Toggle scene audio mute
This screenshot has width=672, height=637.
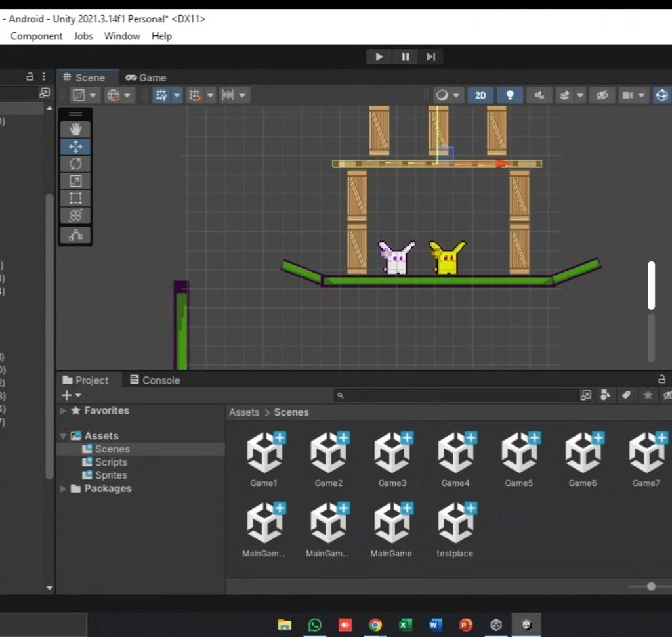(x=539, y=95)
